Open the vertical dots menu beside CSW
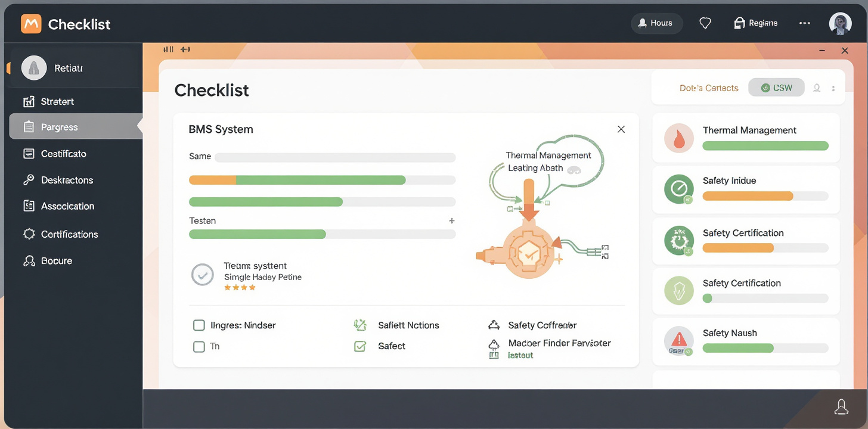The width and height of the screenshot is (868, 429). 833,88
